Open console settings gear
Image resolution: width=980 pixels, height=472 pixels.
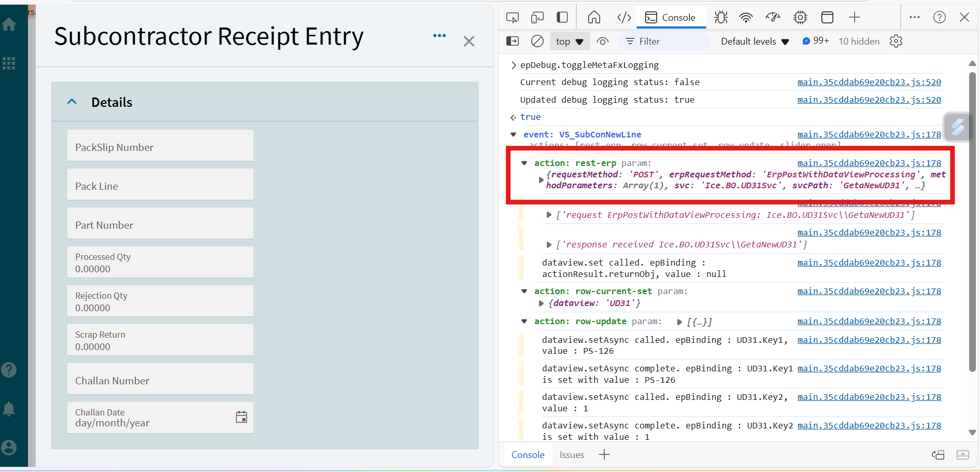(896, 41)
